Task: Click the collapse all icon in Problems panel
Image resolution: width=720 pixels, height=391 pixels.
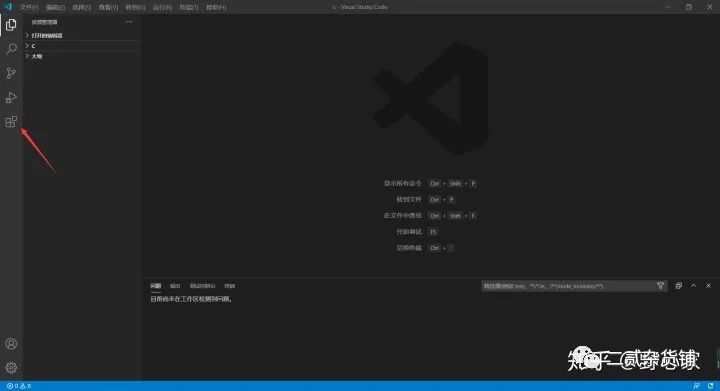Action: point(678,285)
